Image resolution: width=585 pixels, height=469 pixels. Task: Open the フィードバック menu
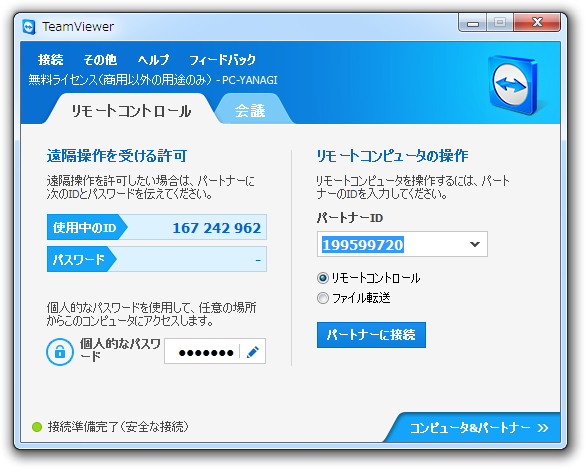click(222, 60)
